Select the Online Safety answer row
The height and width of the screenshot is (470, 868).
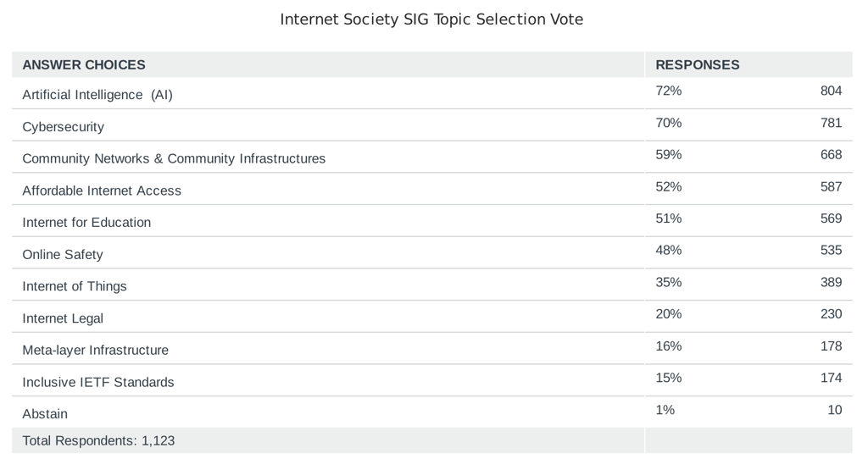63,255
